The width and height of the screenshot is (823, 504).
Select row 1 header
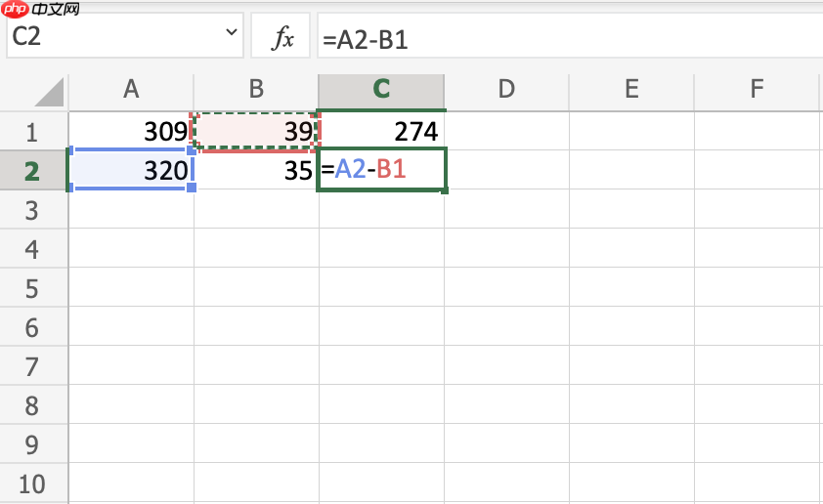tap(32, 131)
